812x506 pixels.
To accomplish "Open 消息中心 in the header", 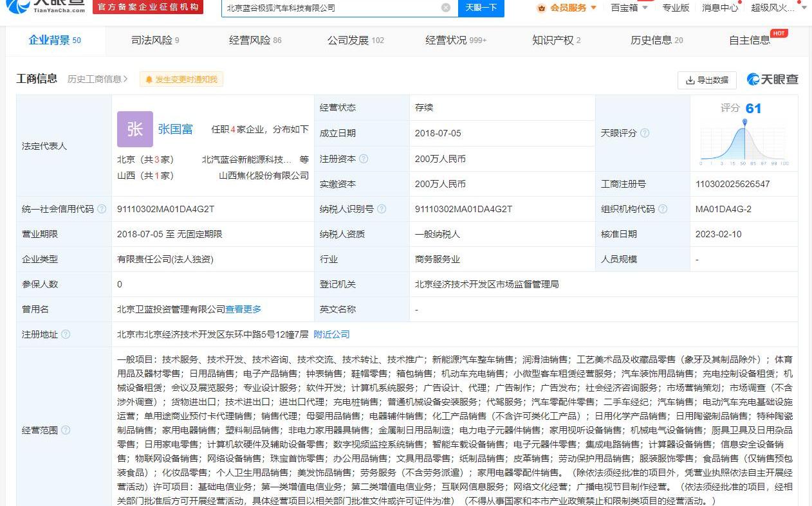I will [x=720, y=8].
